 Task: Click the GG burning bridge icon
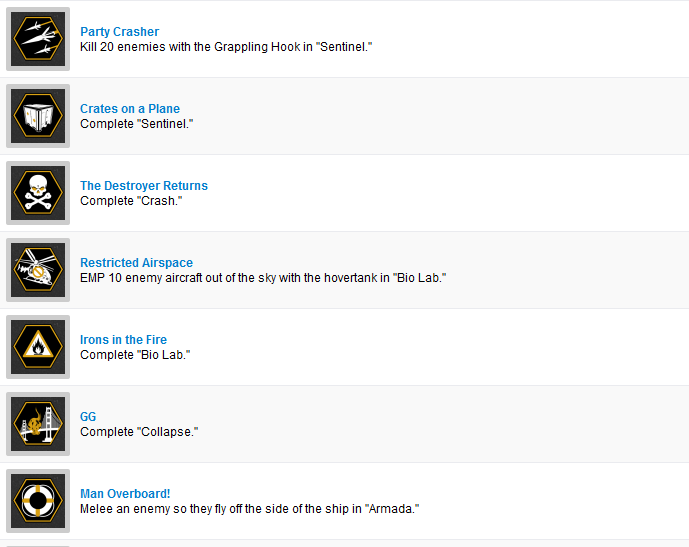(x=38, y=424)
